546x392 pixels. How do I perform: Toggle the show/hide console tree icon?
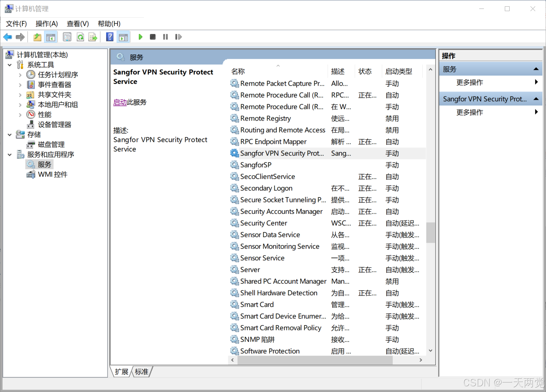[x=51, y=37]
